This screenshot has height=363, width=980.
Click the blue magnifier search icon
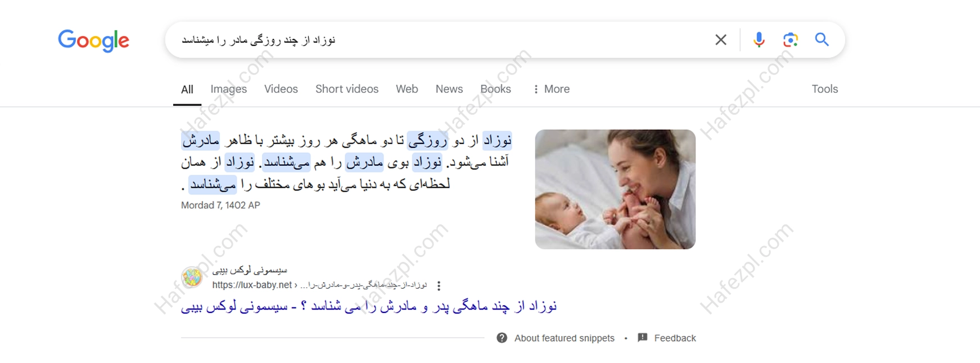[822, 39]
